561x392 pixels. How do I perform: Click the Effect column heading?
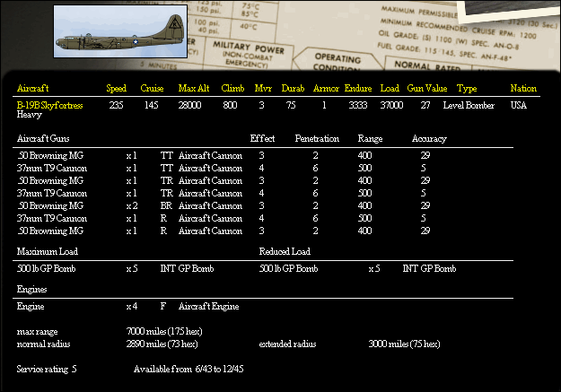click(x=262, y=138)
